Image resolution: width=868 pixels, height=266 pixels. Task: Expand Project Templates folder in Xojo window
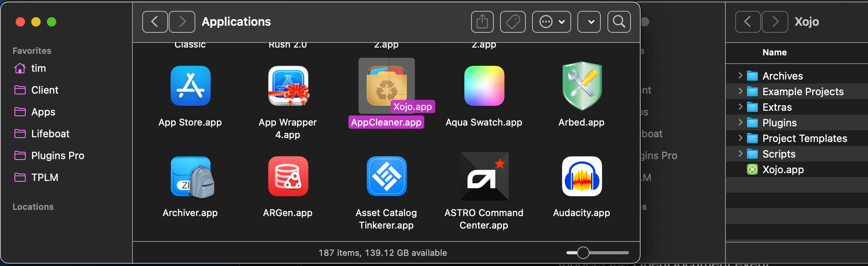click(x=740, y=138)
